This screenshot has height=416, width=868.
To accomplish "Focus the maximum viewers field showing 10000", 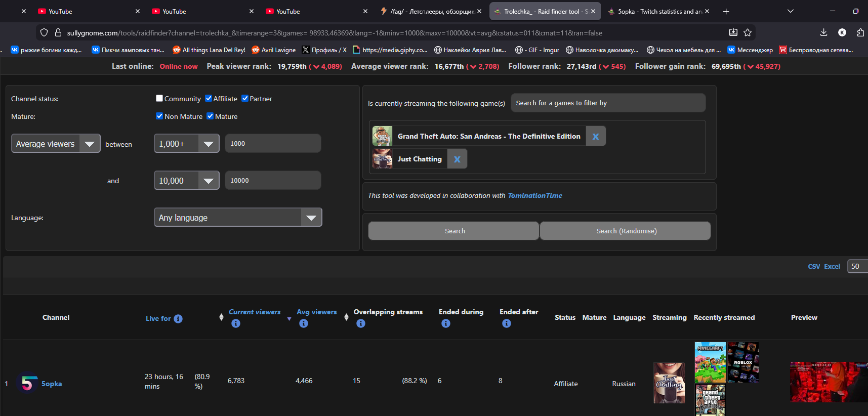I will [273, 180].
